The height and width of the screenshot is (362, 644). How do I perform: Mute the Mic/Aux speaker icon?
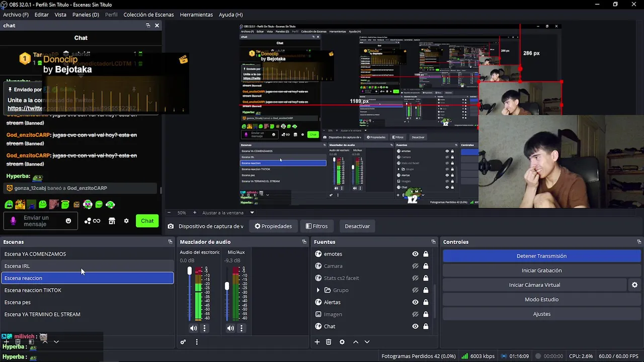230,328
